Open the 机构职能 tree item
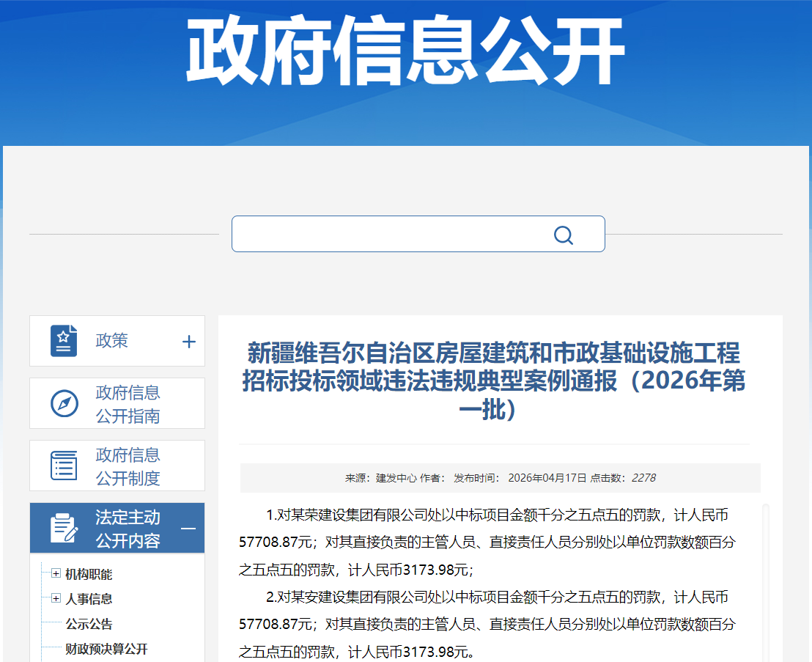812x662 pixels. point(89,574)
